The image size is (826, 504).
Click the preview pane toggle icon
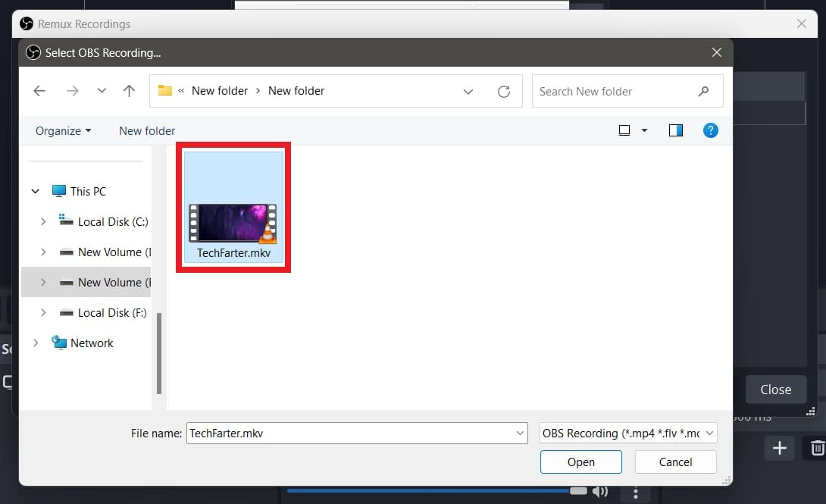[675, 130]
